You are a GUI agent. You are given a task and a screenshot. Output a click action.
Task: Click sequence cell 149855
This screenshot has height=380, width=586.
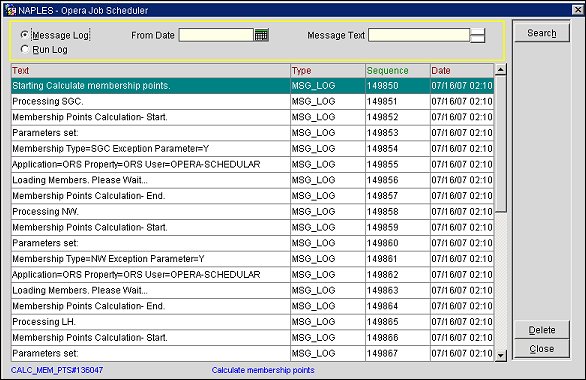(x=398, y=164)
